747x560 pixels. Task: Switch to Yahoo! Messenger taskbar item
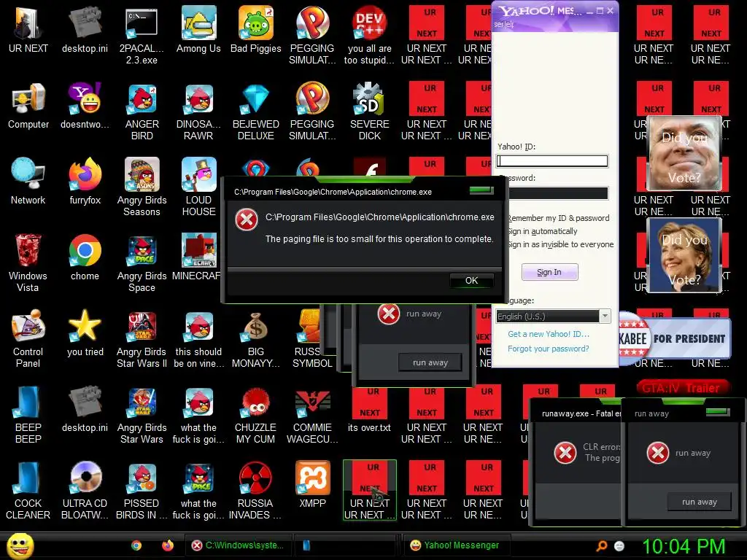[x=457, y=545]
